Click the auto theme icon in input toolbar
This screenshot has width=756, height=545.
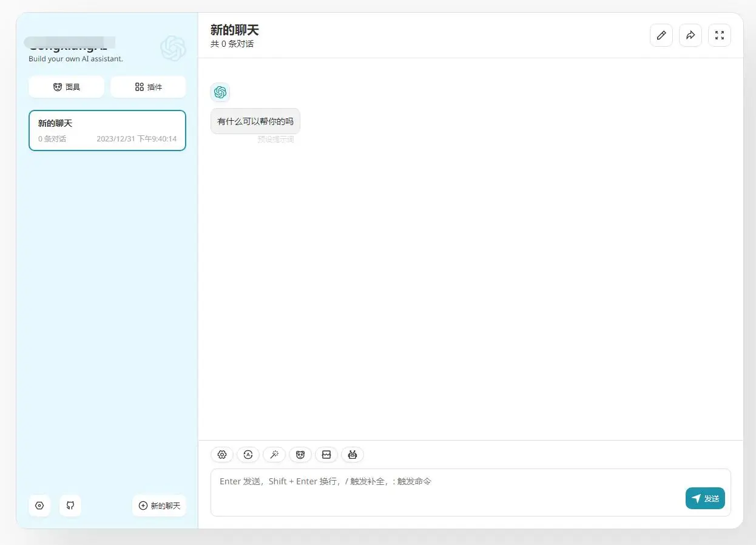click(248, 455)
